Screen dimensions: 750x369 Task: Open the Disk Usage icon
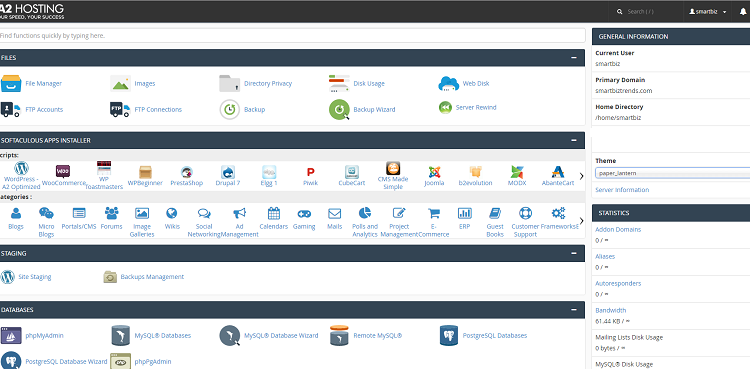[x=339, y=83]
